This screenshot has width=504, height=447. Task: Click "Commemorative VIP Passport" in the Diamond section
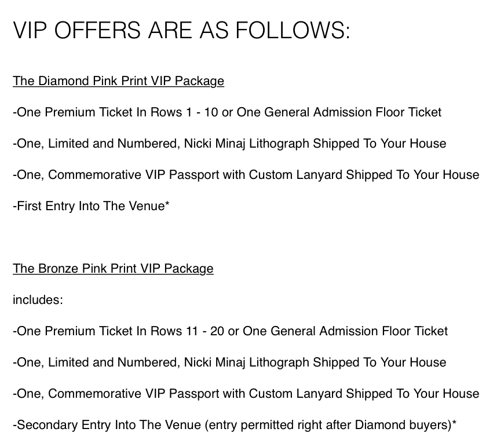(127, 175)
